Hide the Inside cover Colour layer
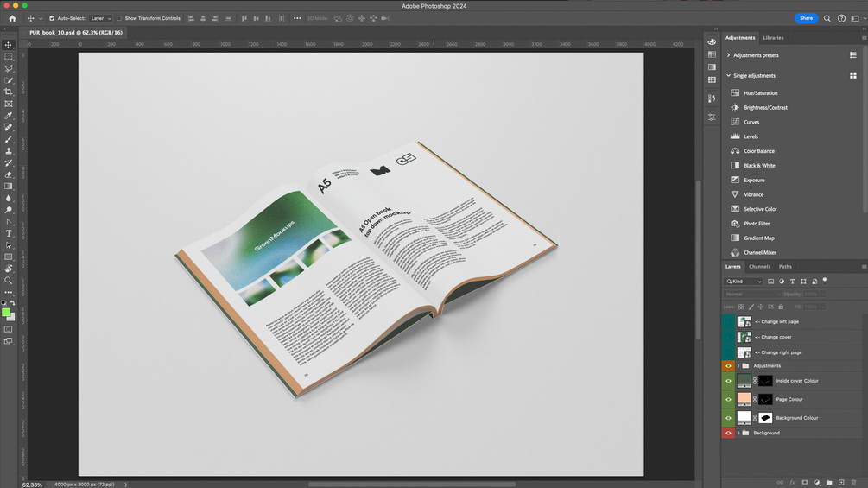Viewport: 868px width, 488px height. coord(728,381)
